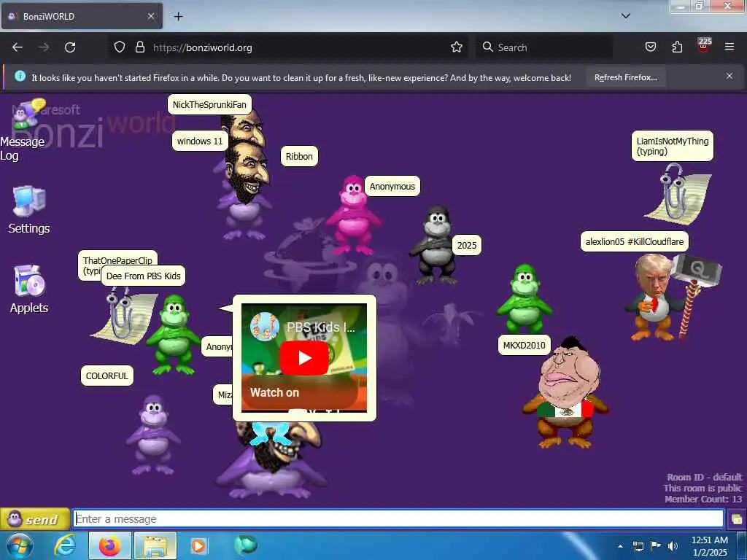Open Windows Explorer from taskbar
Viewport: 747px width, 560px height.
coord(156,545)
